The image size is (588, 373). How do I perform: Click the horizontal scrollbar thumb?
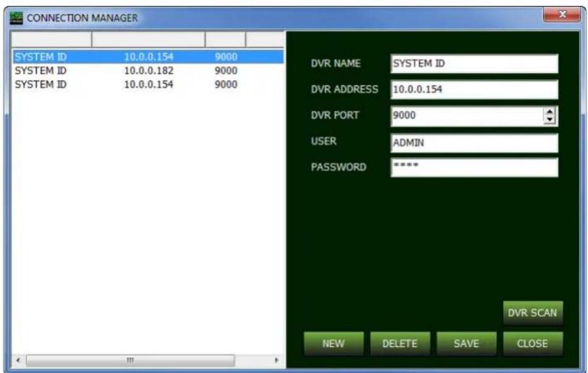130,360
